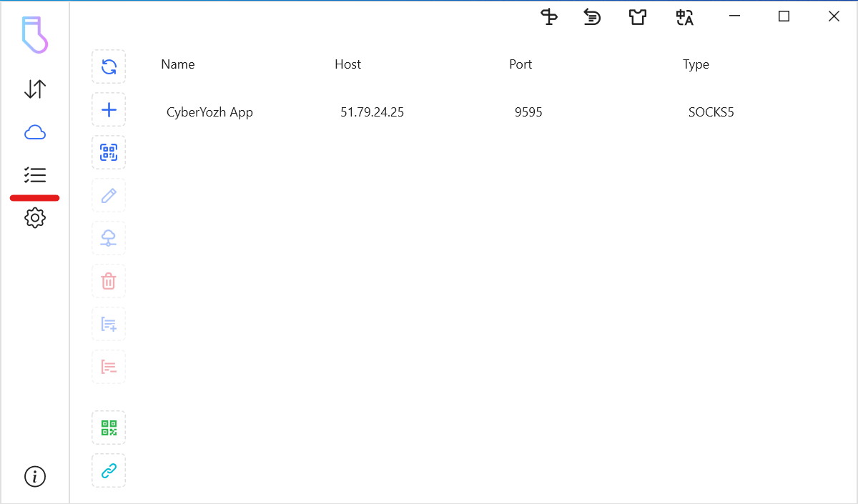
Task: Click the refresh proxy list icon
Action: tap(109, 67)
